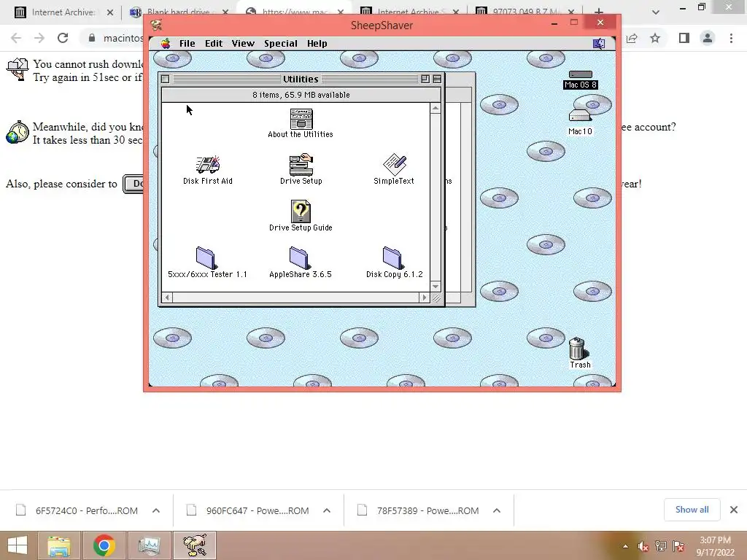Image resolution: width=747 pixels, height=560 pixels.
Task: Select the Disk Copy 6.1.2 folder
Action: click(x=393, y=258)
